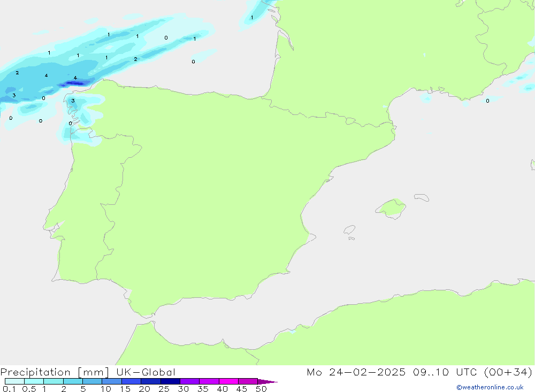Select the '(00+34)' forecast offset text
The image size is (535, 392).
508,372
